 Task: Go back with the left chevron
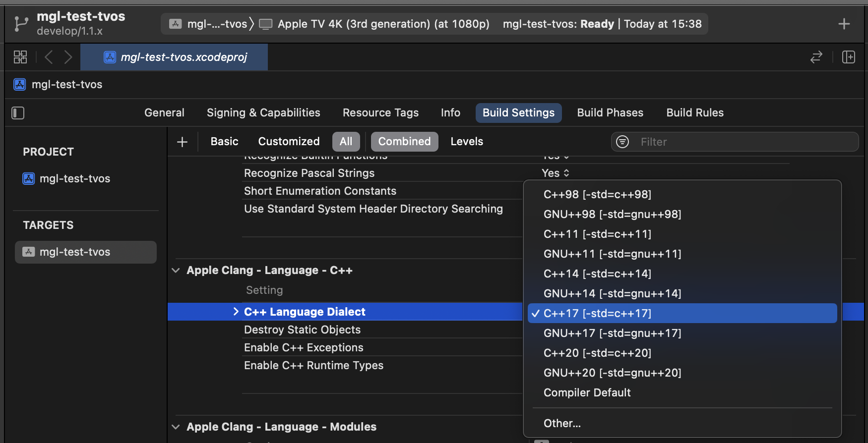[49, 57]
